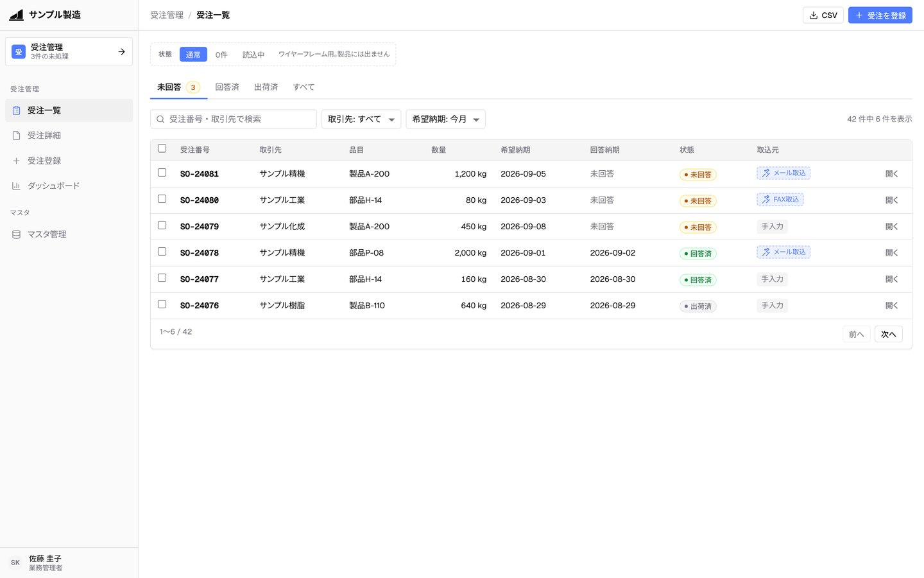
Task: Click the ダッシュボード chart icon
Action: coord(16,186)
